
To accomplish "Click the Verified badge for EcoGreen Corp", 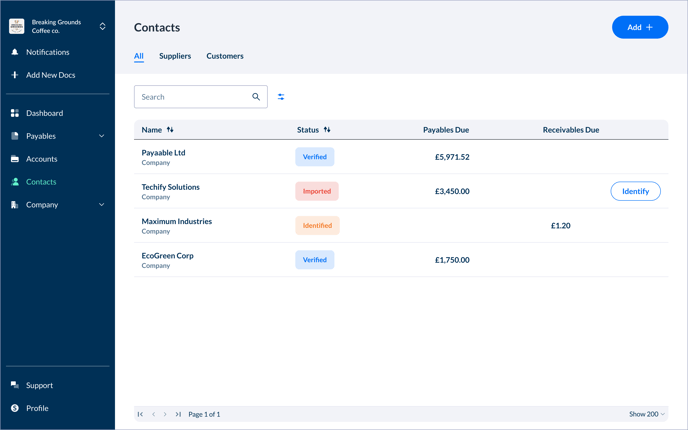I will coord(315,260).
